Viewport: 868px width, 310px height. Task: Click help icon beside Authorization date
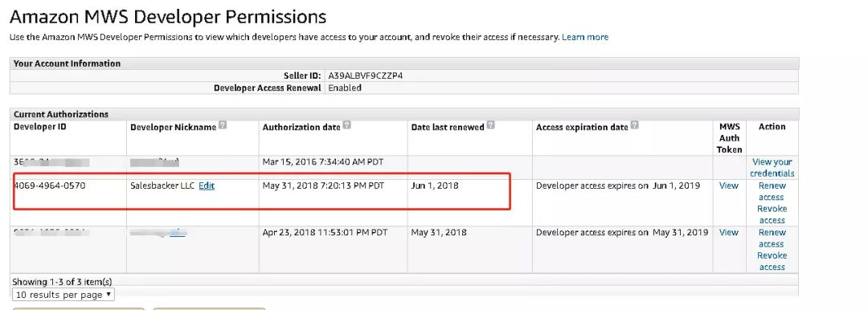(346, 125)
